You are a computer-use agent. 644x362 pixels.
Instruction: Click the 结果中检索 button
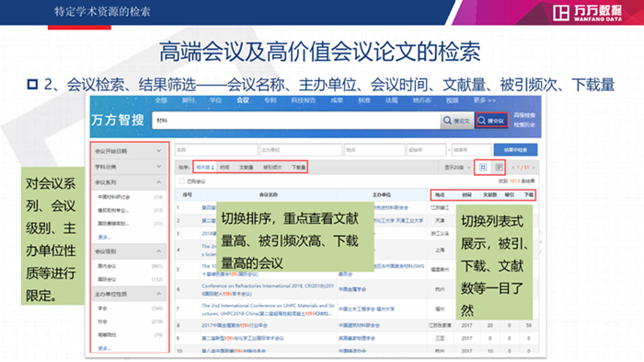pos(515,150)
